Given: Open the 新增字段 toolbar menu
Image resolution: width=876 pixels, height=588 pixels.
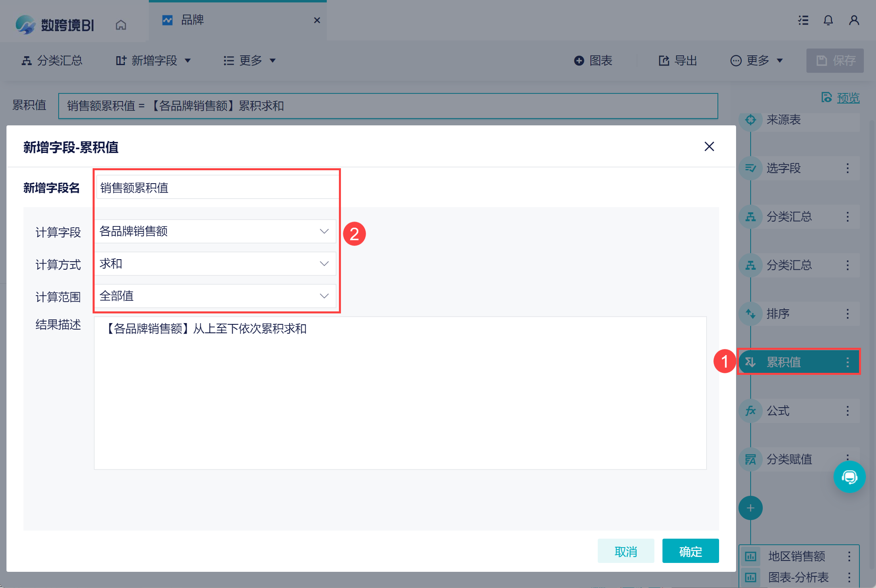Looking at the screenshot, I should tap(154, 61).
